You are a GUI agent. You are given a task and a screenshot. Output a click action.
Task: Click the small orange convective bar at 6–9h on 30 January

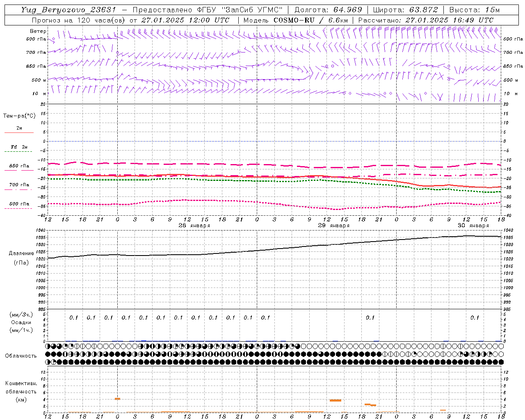(x=443, y=410)
